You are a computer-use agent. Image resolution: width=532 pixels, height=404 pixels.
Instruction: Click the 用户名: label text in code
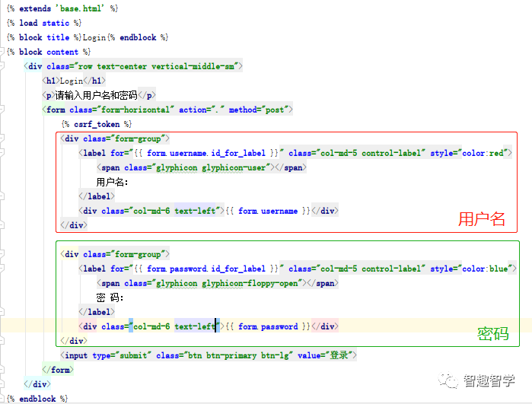(113, 182)
